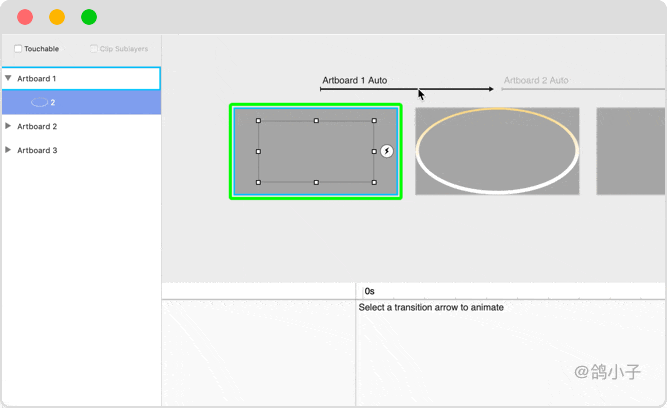
Task: Collapse the Artboard 1 disclosure triangle
Action: pos(8,78)
